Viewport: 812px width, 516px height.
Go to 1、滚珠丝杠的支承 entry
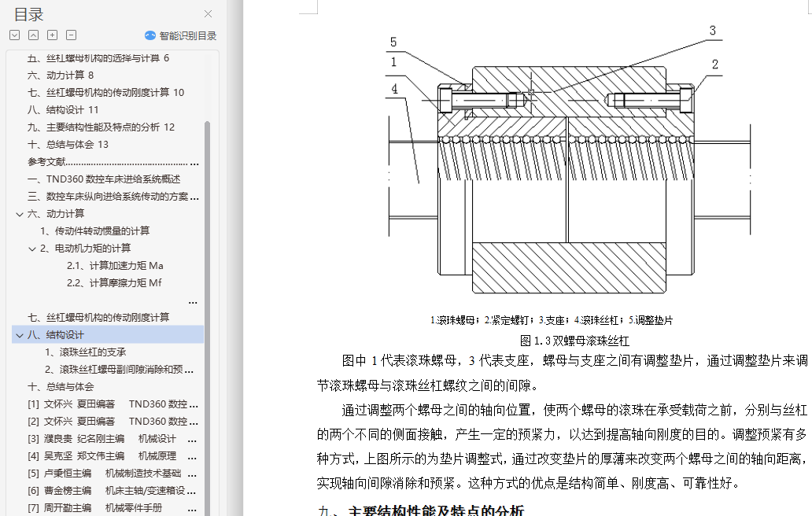click(86, 352)
